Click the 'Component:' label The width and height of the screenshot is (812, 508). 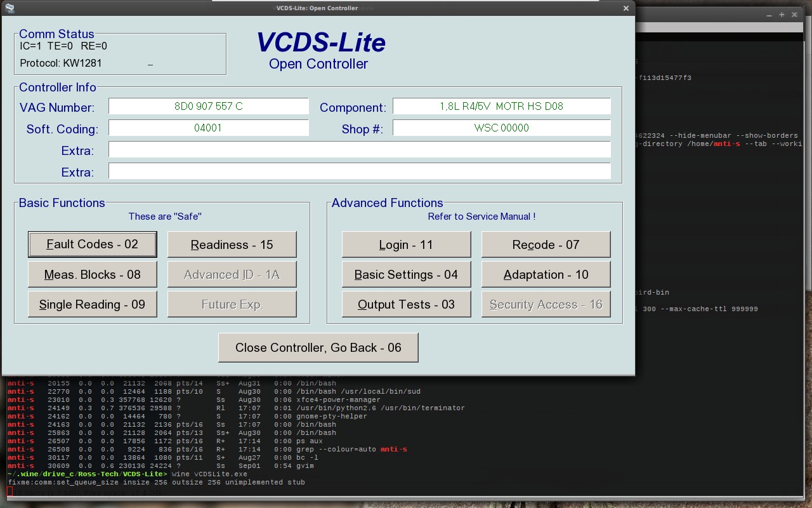(x=353, y=108)
